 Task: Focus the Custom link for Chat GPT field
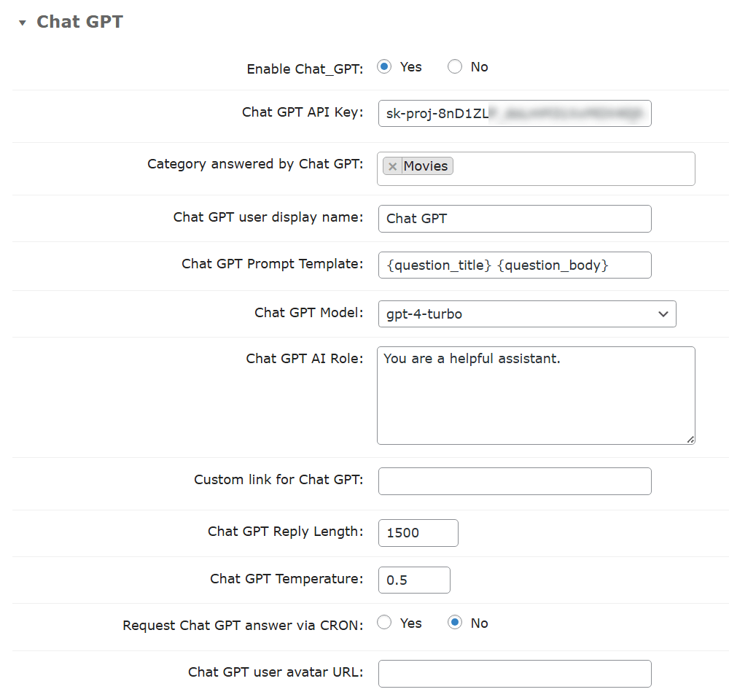(x=514, y=481)
